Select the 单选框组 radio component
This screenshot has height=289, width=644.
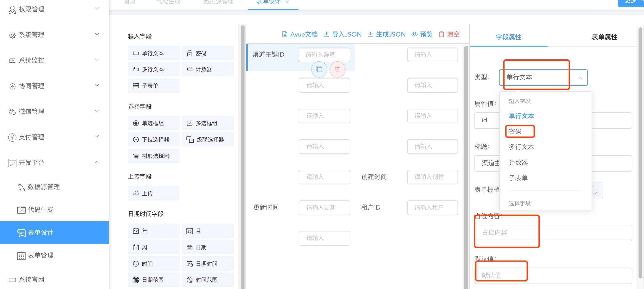tap(154, 123)
